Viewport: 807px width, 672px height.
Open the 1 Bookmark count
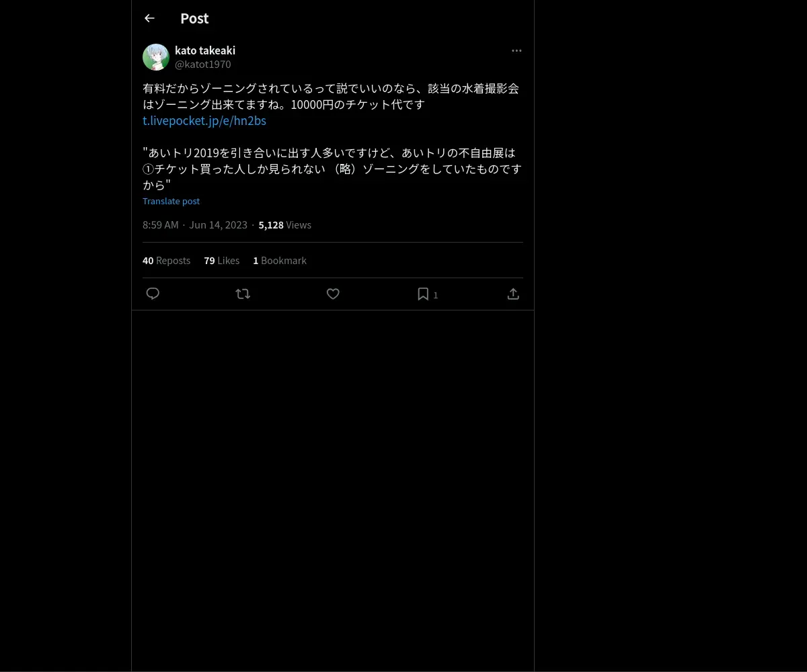(x=280, y=260)
